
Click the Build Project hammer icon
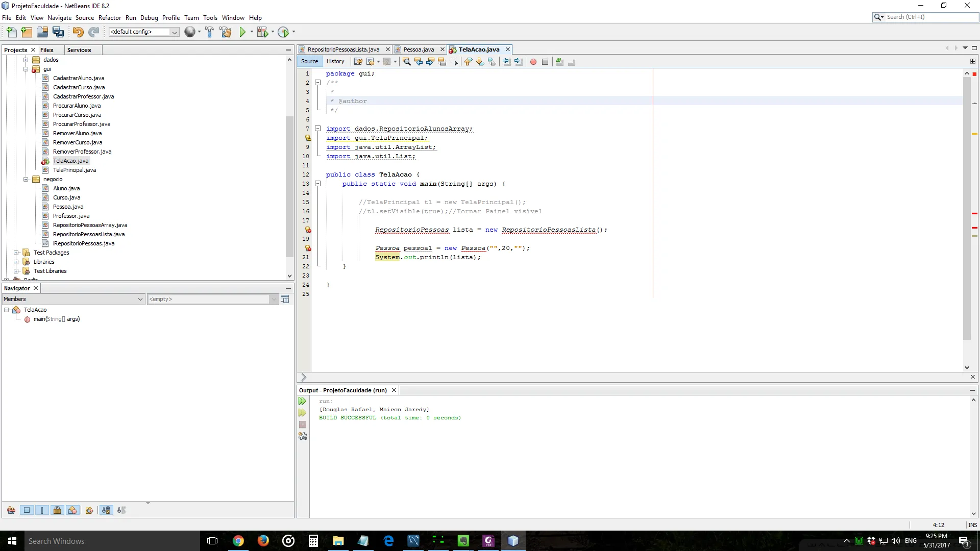coord(209,32)
